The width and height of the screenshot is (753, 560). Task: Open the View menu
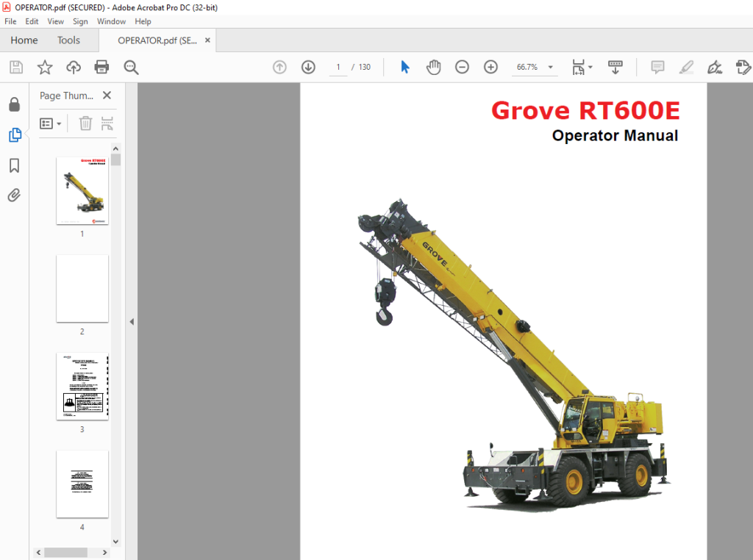point(56,21)
